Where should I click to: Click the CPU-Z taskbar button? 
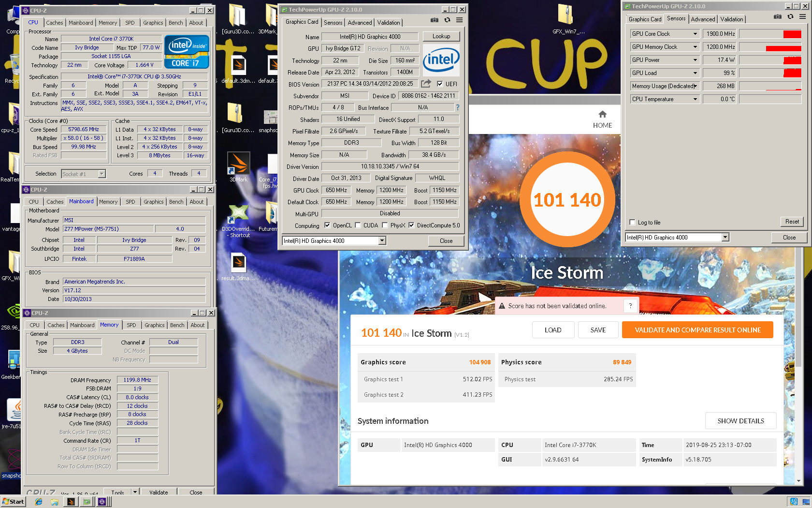click(x=102, y=502)
